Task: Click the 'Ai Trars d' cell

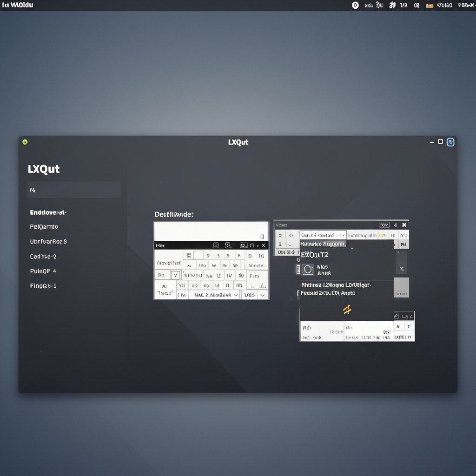Action: point(165,290)
